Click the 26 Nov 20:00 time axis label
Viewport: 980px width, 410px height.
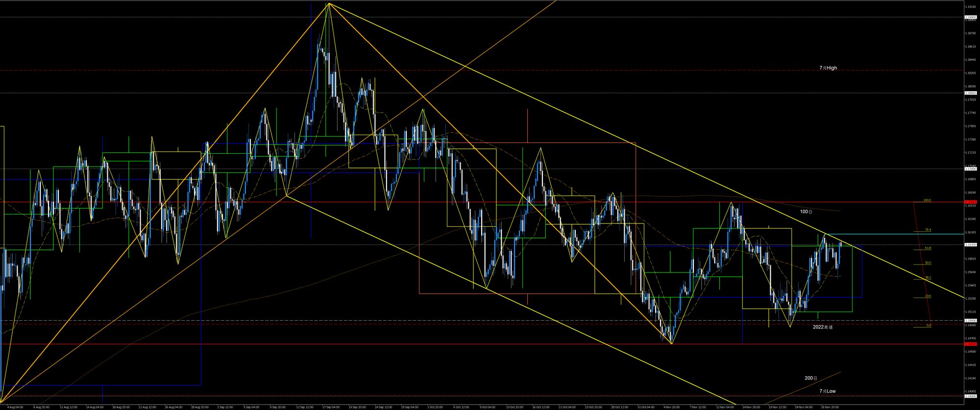[829, 407]
